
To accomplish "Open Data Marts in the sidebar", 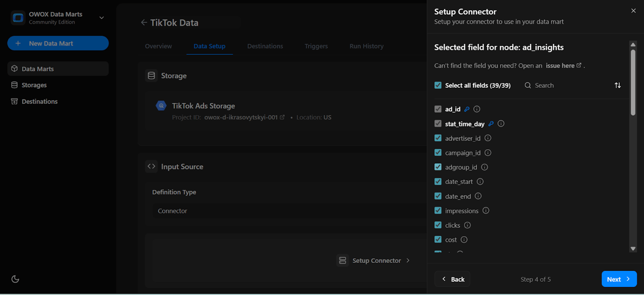I will tap(58, 68).
